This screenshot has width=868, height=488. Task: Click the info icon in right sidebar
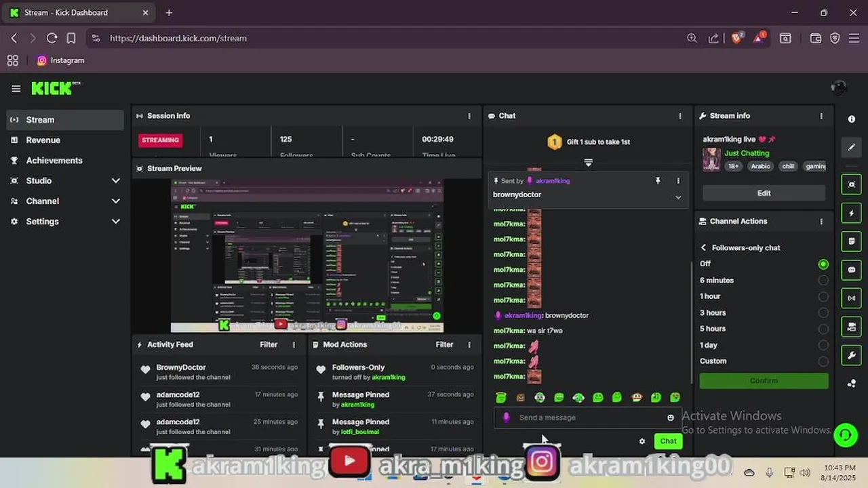[852, 119]
